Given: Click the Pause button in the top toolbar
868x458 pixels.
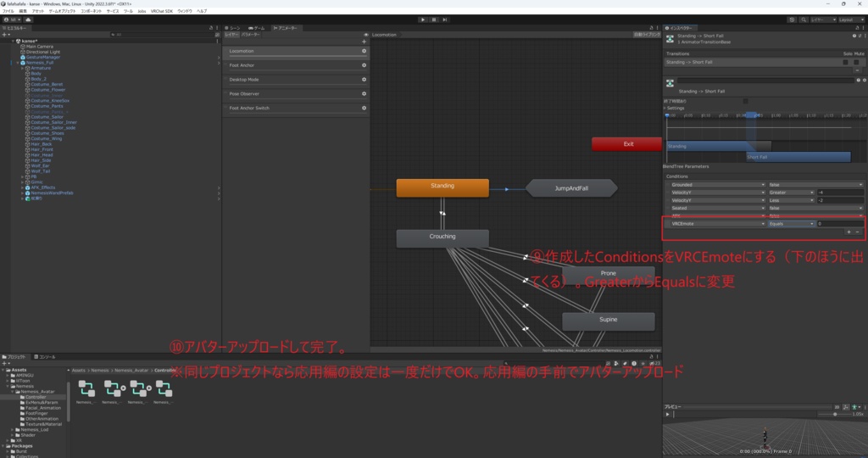Looking at the screenshot, I should pyautogui.click(x=434, y=20).
